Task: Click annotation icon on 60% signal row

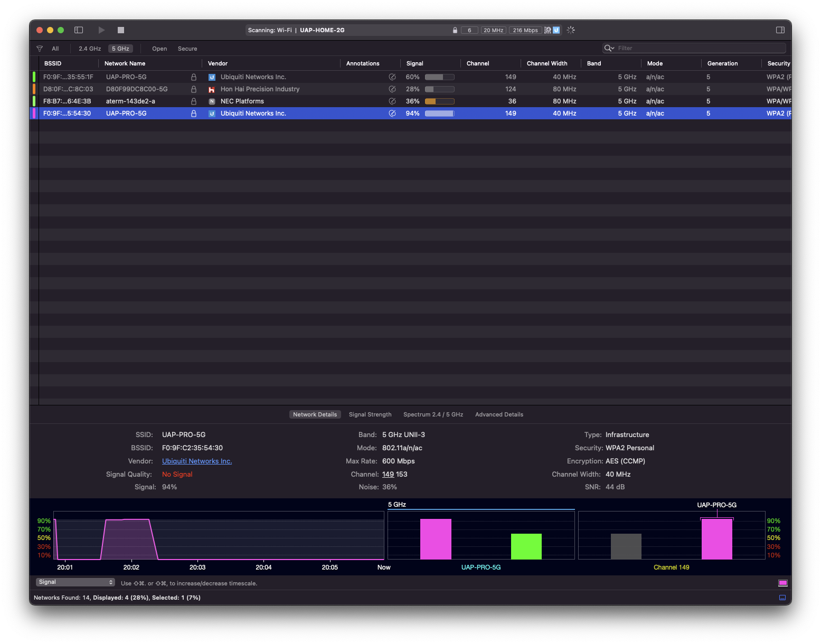Action: coord(392,77)
